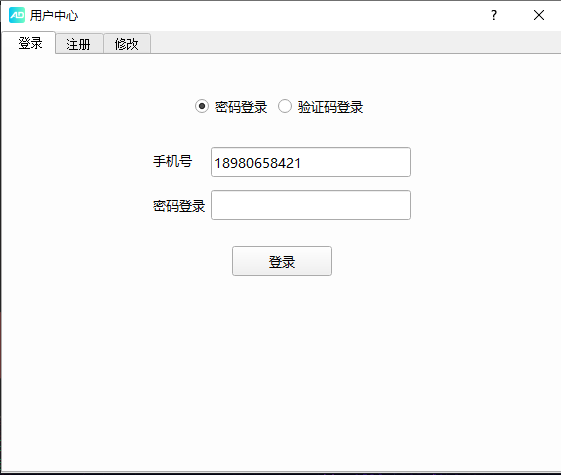Click the 密码登录 label left of password box

point(179,206)
